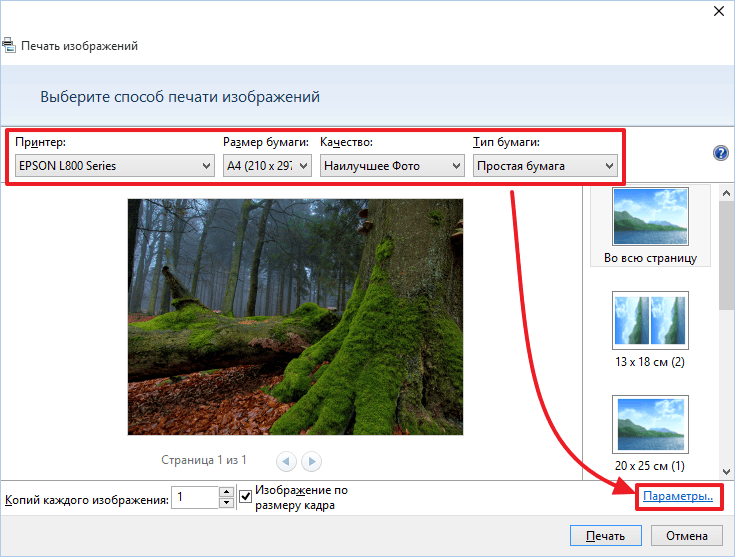The height and width of the screenshot is (557, 735).
Task: Open the paper type dropdown Простая бумага
Action: click(545, 166)
